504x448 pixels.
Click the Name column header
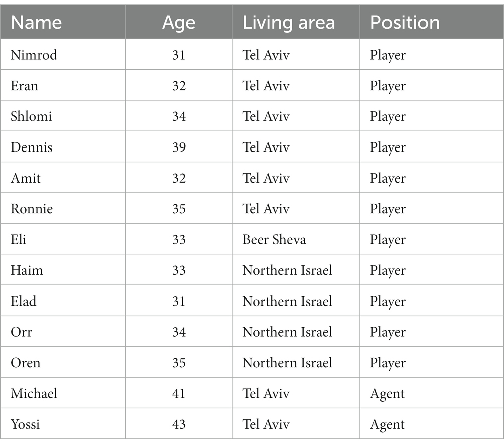36,22
